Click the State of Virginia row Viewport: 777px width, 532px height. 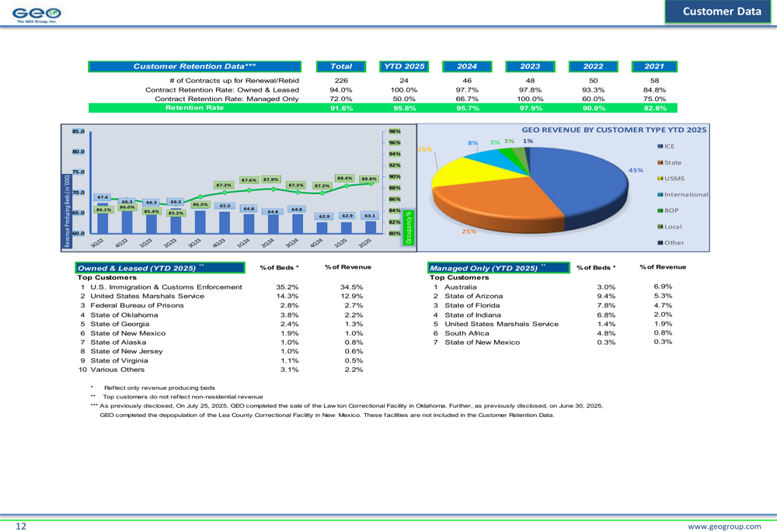point(221,360)
